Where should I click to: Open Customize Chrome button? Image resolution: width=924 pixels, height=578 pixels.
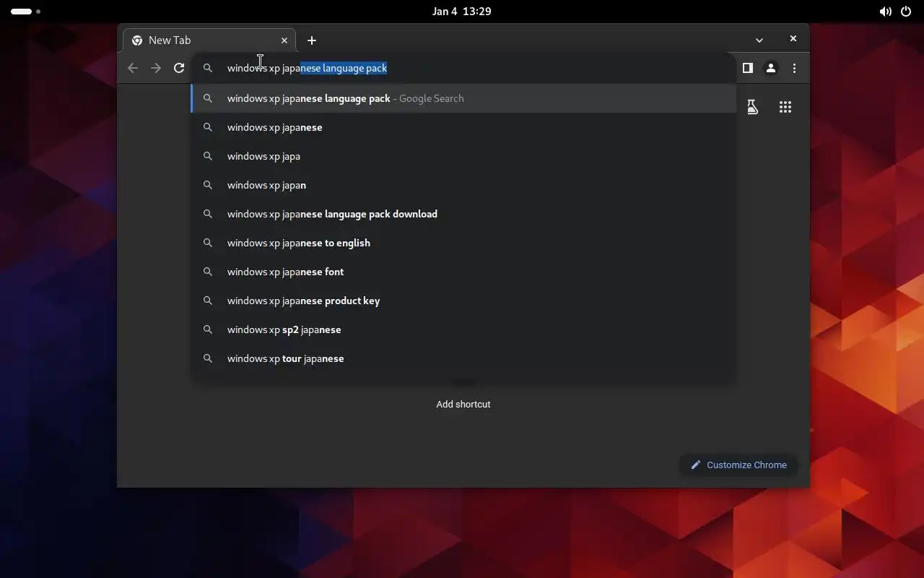click(x=738, y=465)
